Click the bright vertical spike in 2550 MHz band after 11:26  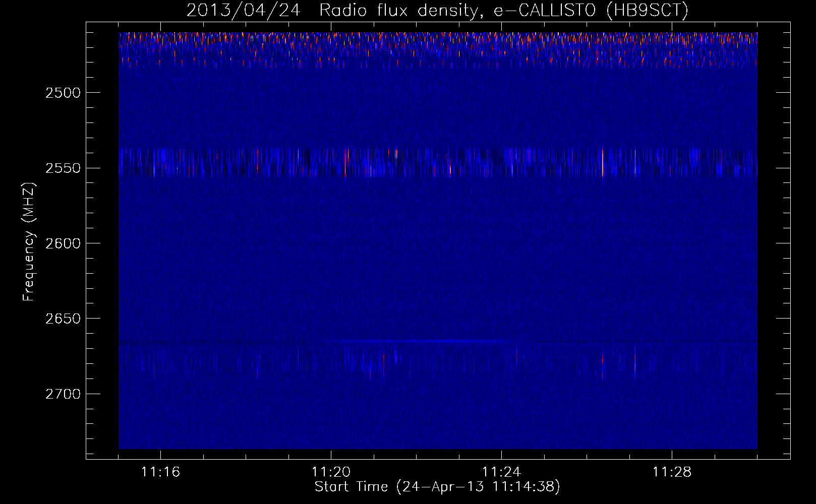point(603,162)
